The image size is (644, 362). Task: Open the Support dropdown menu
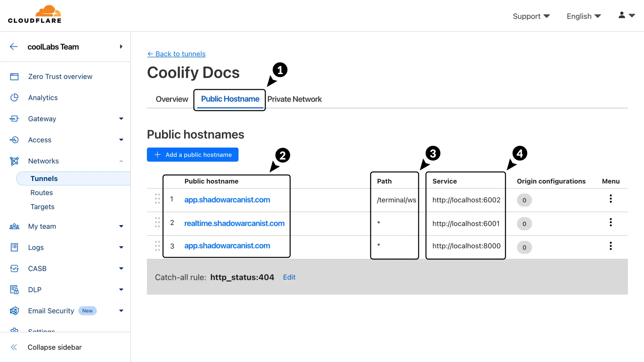tap(531, 16)
